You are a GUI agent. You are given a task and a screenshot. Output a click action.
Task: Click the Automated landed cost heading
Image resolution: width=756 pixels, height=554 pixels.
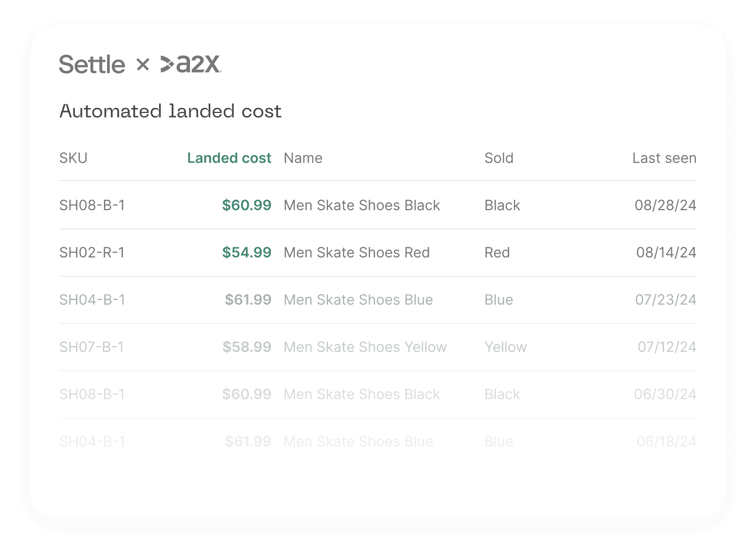click(170, 111)
